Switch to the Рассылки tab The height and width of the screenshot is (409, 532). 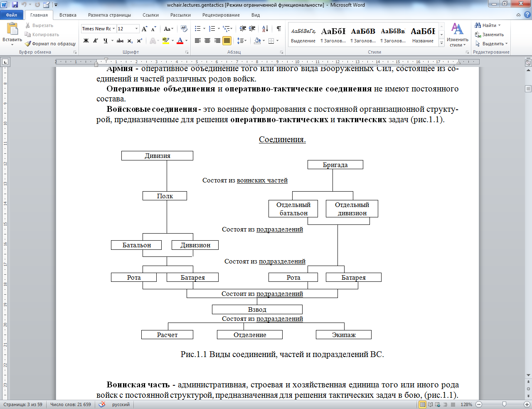click(180, 15)
